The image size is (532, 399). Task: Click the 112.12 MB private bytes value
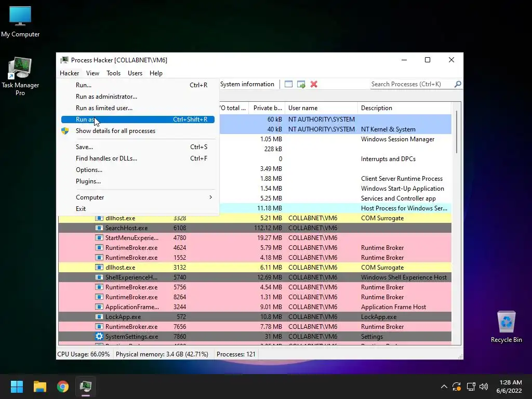pyautogui.click(x=268, y=228)
